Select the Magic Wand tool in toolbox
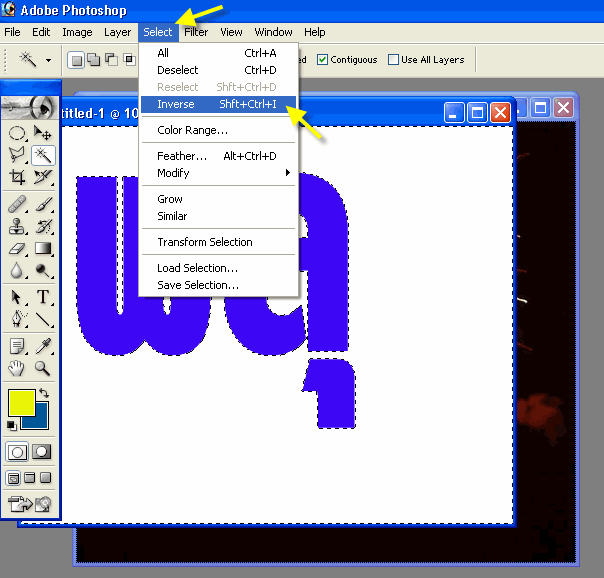The height and width of the screenshot is (578, 604). tap(43, 155)
